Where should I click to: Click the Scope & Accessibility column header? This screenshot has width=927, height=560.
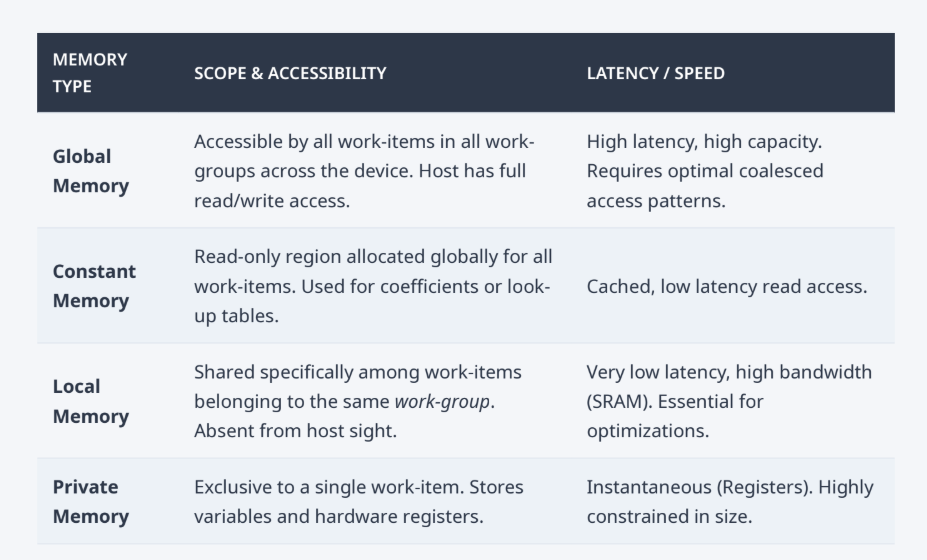click(x=290, y=73)
